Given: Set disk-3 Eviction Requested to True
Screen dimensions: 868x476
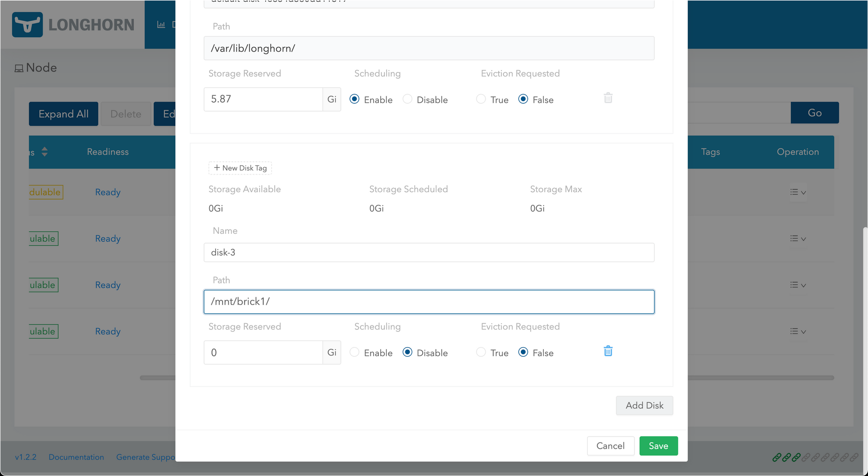Looking at the screenshot, I should (x=481, y=352).
